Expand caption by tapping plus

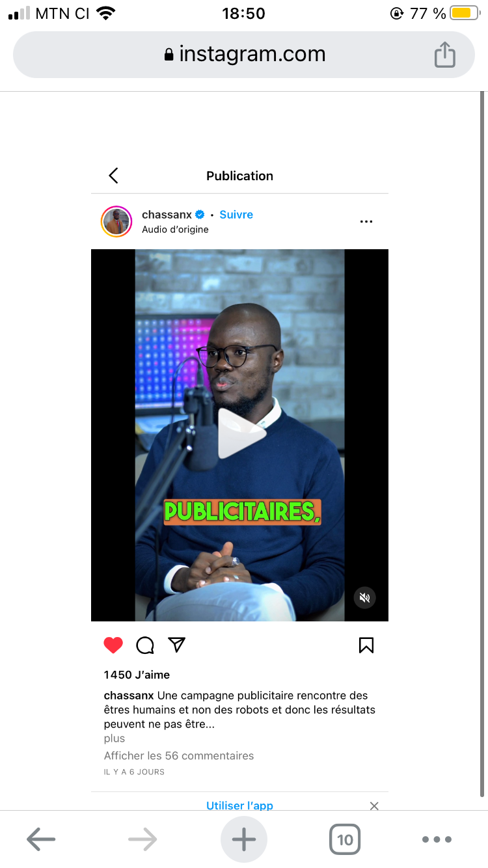[x=115, y=739]
